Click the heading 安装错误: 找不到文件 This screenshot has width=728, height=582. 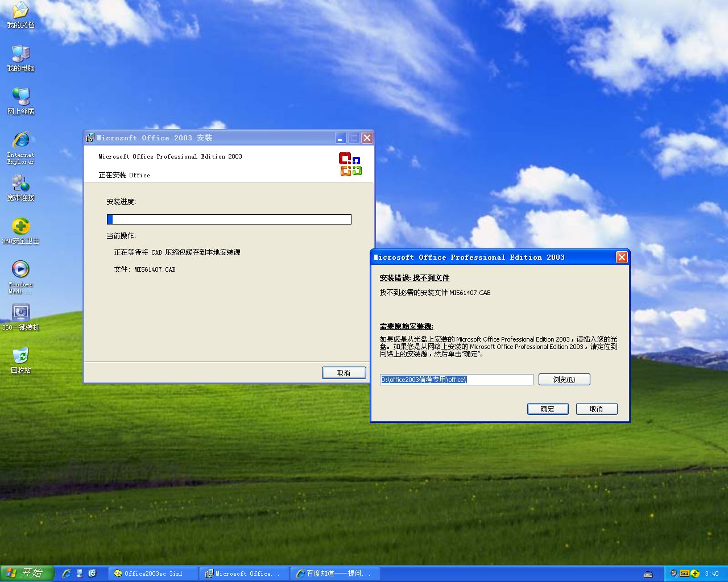[x=415, y=278]
